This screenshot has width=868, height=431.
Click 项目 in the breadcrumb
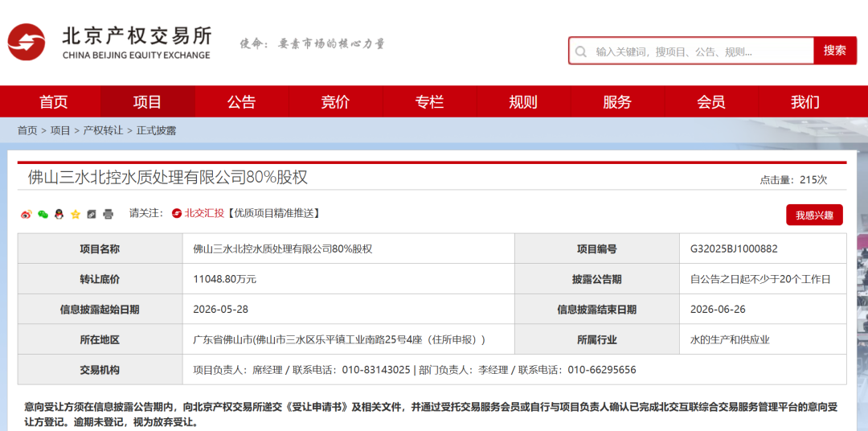click(x=60, y=131)
